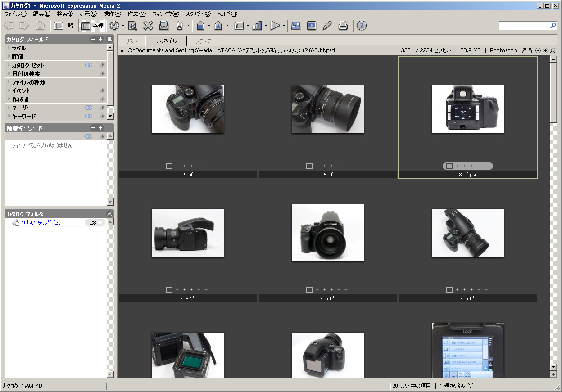
Task: Open the dropdown arrow beside the gear icon
Action: [123, 26]
